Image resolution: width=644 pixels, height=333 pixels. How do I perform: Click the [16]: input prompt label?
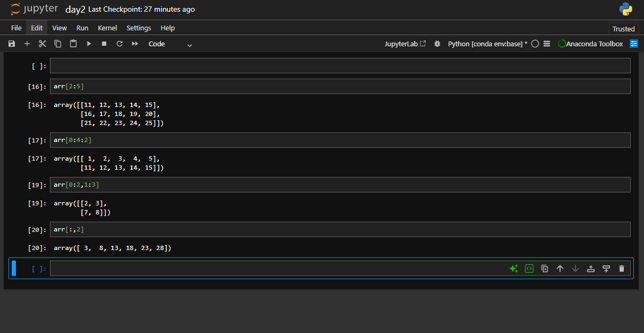point(37,86)
